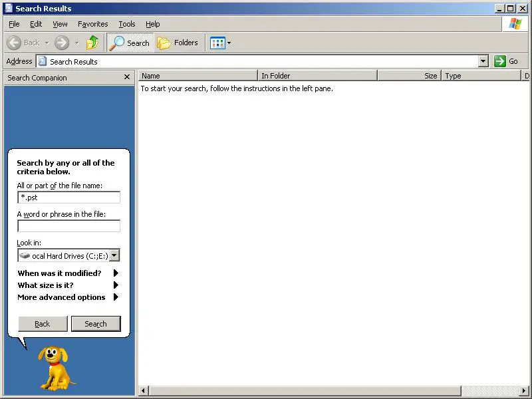The width and height of the screenshot is (532, 399).
Task: Click the horizontal scrollbar right arrow
Action: point(524,390)
